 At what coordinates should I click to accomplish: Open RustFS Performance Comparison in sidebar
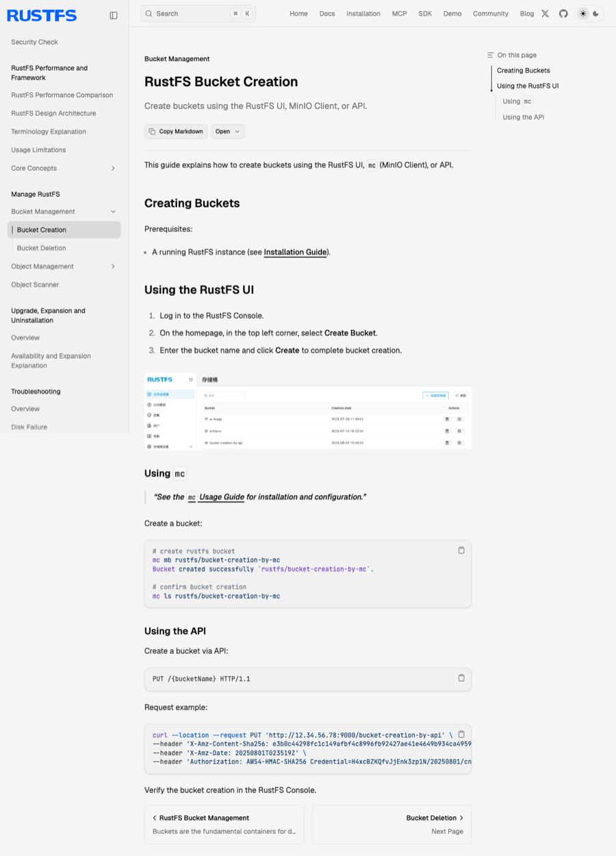[x=62, y=95]
